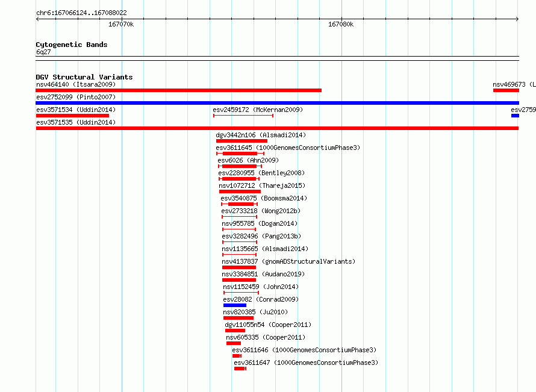This screenshot has height=392, width=536.
Task: Open the esv3540875 (Boomsma2014) variant label
Action: click(264, 198)
